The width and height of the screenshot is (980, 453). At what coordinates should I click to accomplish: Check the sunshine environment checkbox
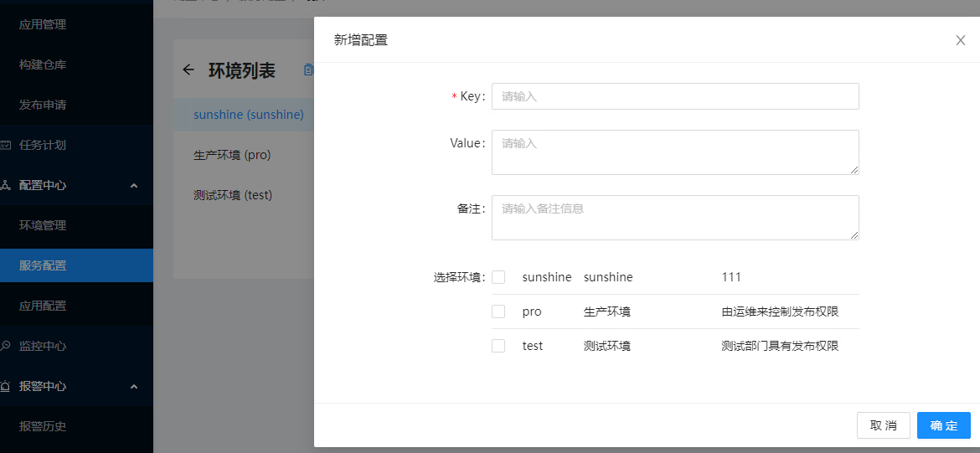[x=498, y=277]
